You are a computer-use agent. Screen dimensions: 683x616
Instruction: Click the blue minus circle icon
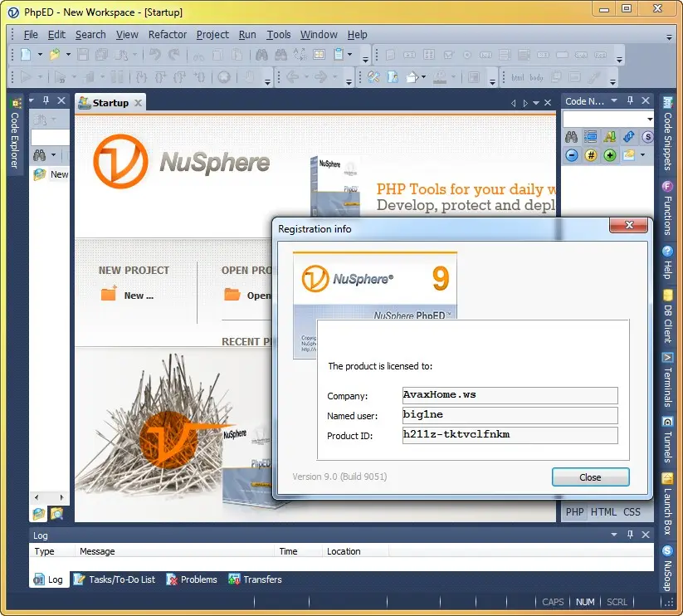[572, 155]
